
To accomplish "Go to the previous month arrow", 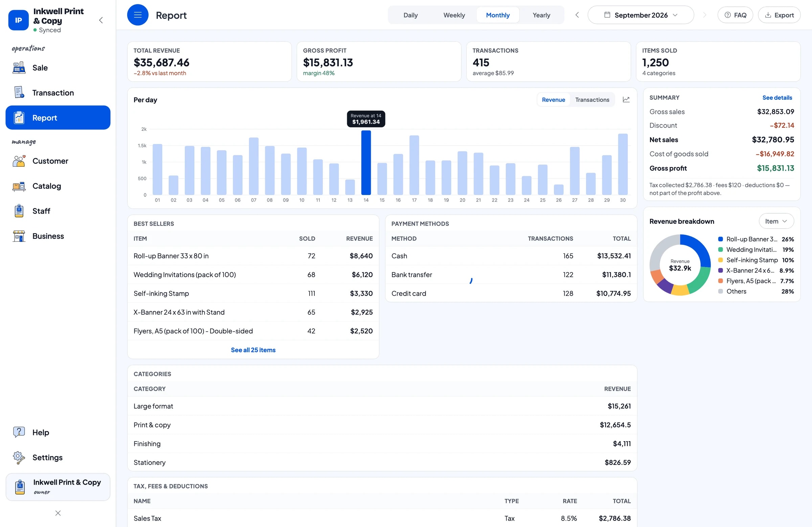I will 577,15.
